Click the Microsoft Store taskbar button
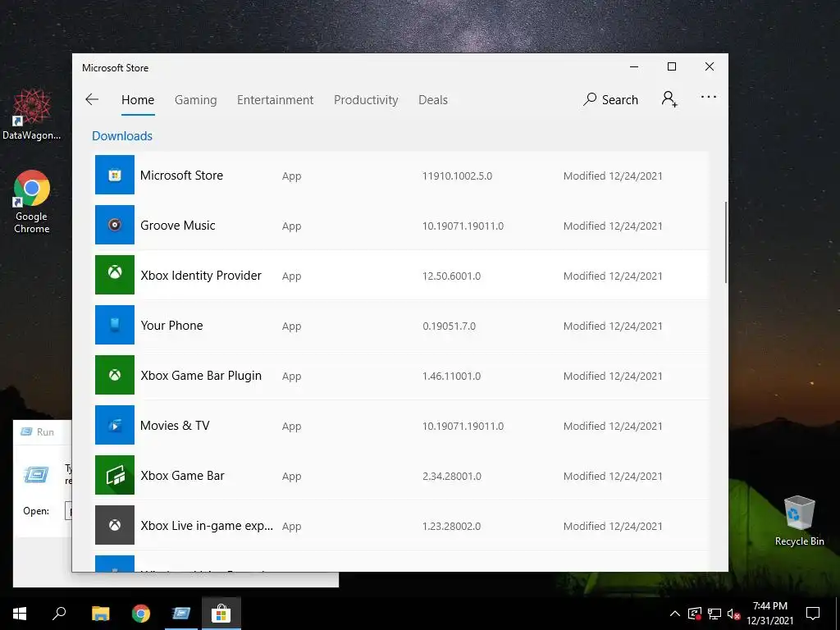 (x=221, y=614)
